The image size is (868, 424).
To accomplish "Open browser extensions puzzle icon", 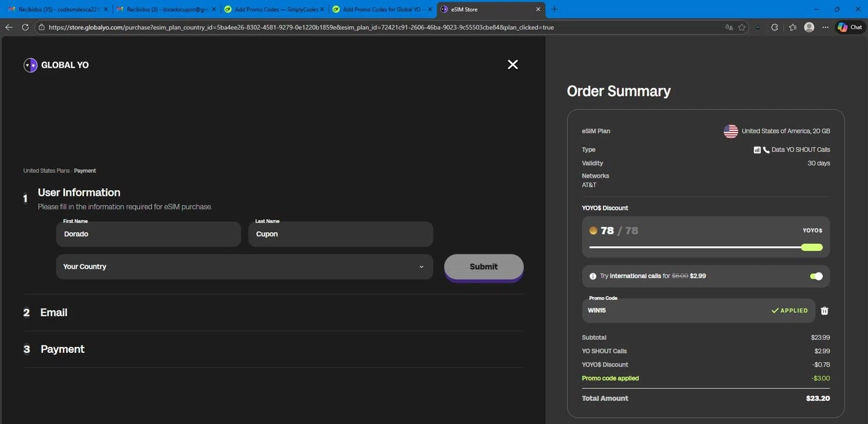I will (774, 27).
